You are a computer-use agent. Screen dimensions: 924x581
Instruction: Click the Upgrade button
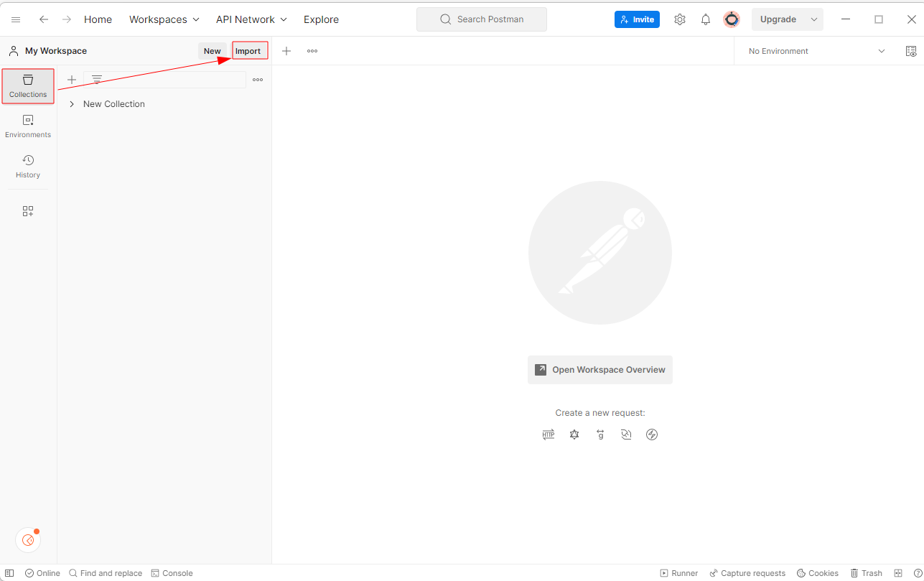778,19
